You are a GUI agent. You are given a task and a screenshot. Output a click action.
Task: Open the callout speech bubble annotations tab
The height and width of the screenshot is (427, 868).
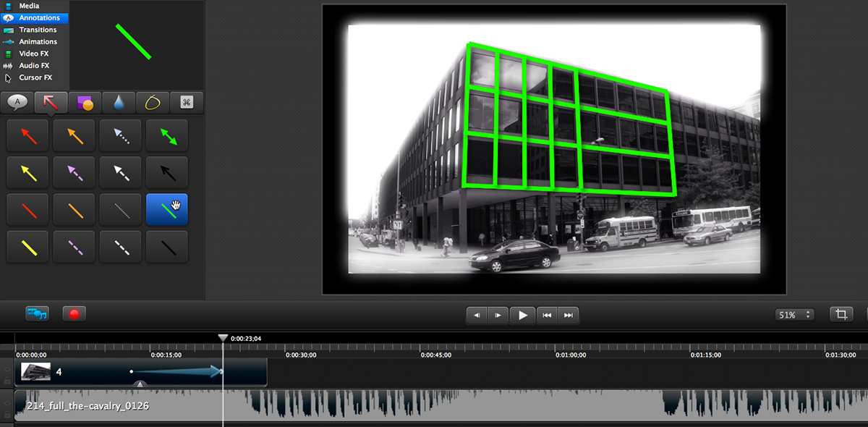[x=17, y=102]
